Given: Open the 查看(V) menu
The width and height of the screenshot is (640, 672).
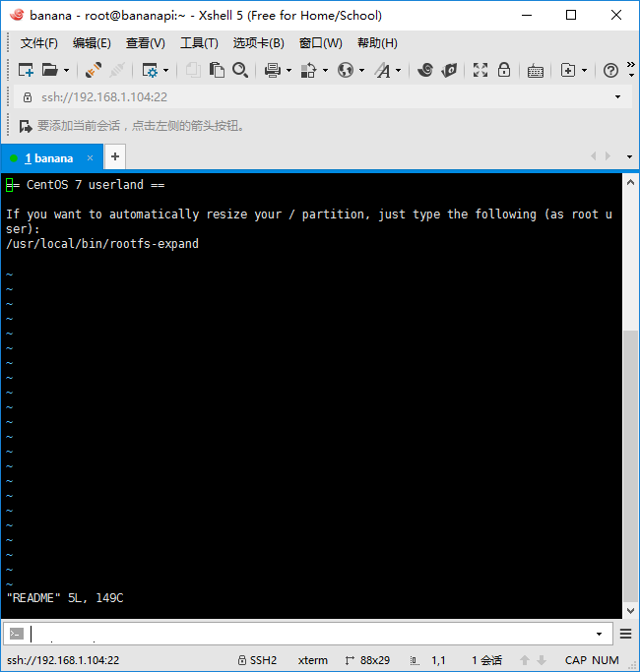Looking at the screenshot, I should click(x=146, y=43).
